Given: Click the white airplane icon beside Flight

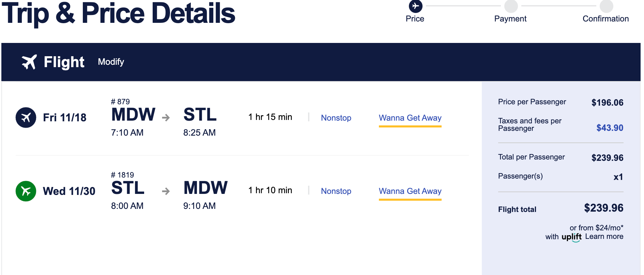Looking at the screenshot, I should tap(29, 62).
